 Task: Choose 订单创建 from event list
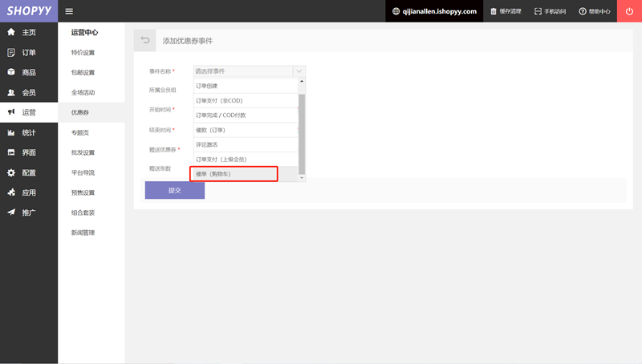pyautogui.click(x=246, y=86)
